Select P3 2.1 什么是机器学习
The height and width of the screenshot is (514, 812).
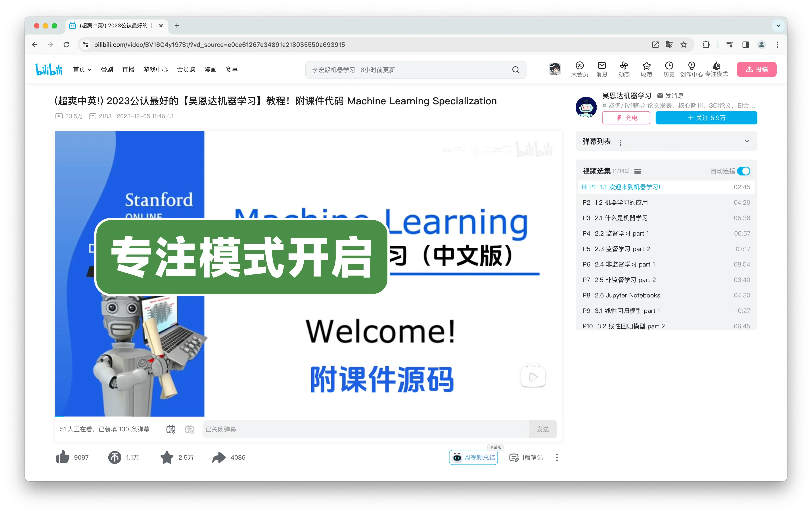(x=666, y=218)
